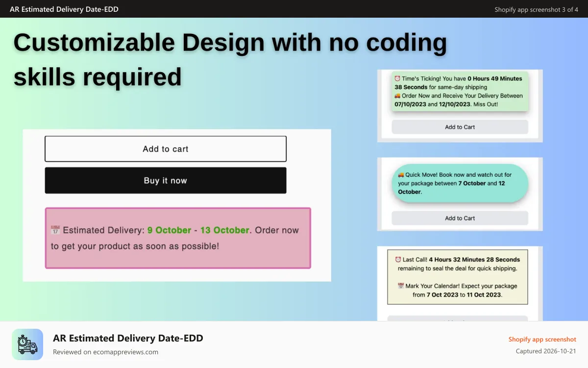Click the green '13 October' date text
Viewport: 588px width, 368px height.
pos(225,230)
